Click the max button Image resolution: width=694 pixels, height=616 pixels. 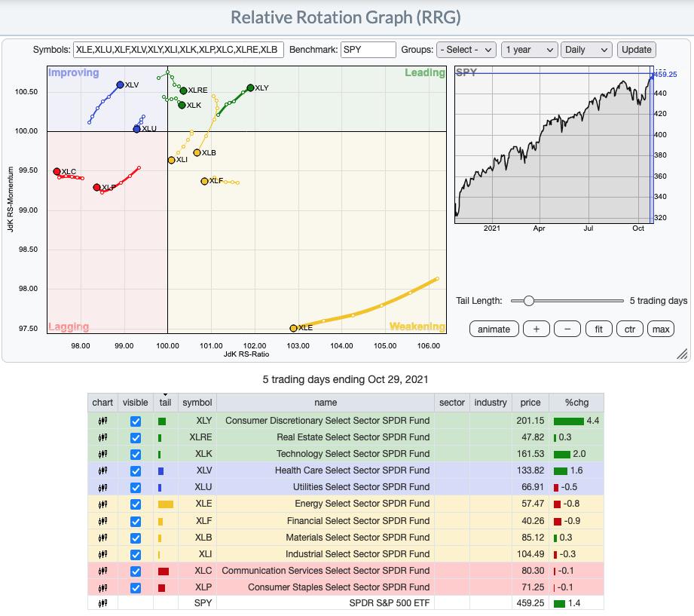pyautogui.click(x=660, y=329)
